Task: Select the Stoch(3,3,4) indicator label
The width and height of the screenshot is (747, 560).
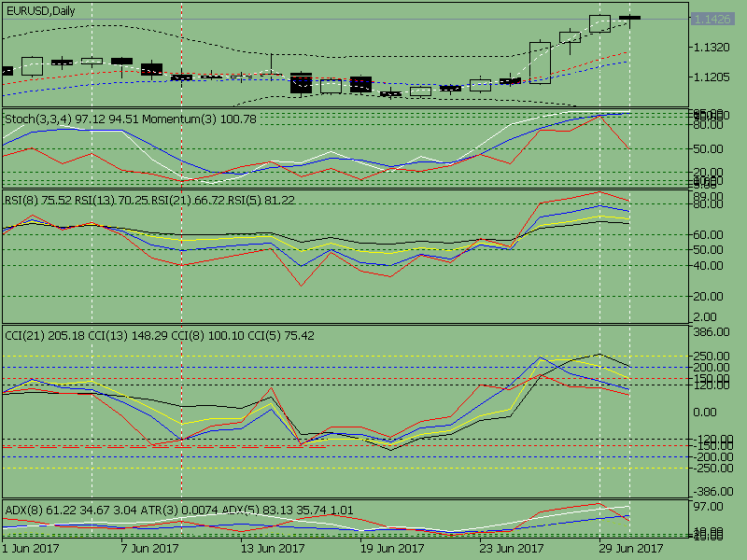Action: (x=38, y=119)
